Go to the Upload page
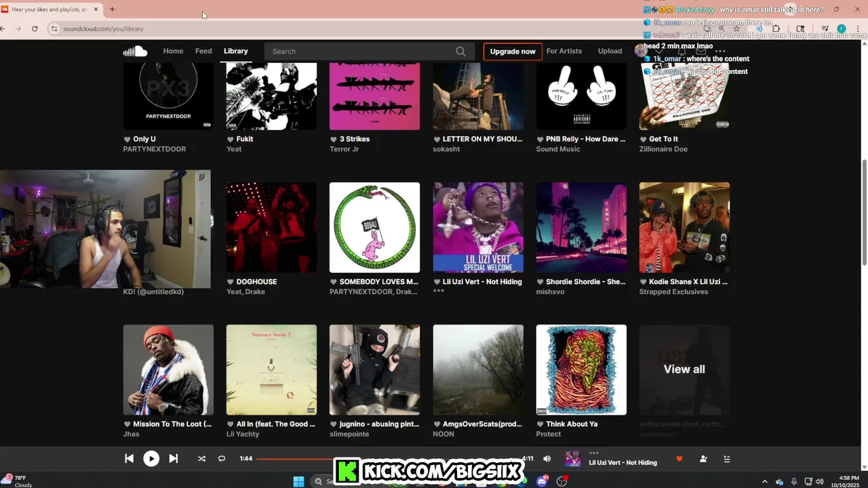This screenshot has width=868, height=488. pos(610,51)
